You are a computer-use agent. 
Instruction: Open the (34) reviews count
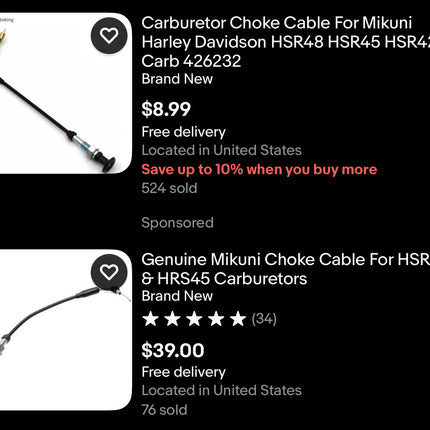pos(264,319)
